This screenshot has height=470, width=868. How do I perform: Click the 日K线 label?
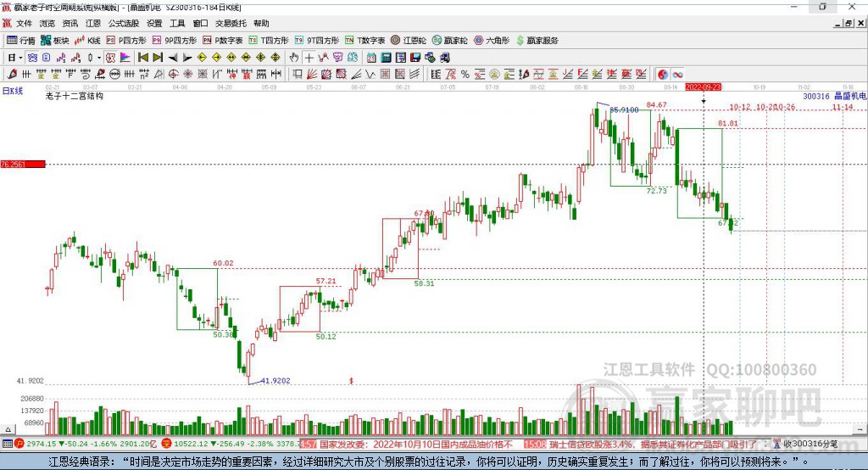(x=13, y=91)
